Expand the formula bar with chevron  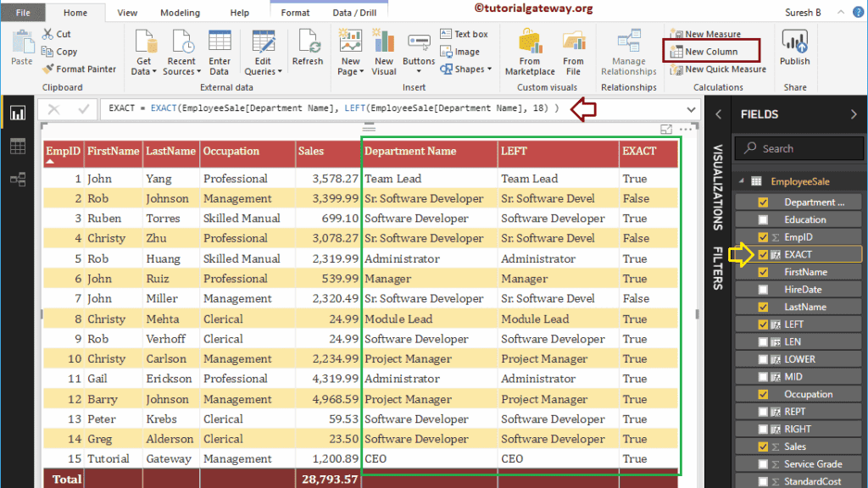(692, 109)
